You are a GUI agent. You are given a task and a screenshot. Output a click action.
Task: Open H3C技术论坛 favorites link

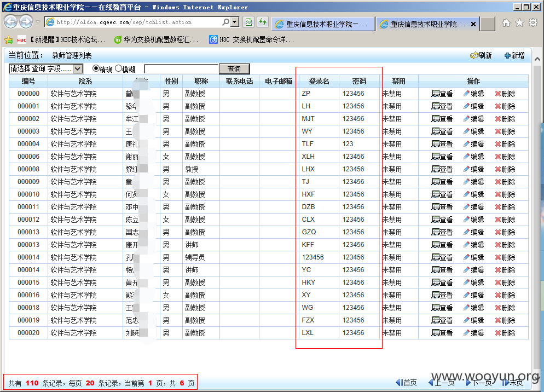62,40
